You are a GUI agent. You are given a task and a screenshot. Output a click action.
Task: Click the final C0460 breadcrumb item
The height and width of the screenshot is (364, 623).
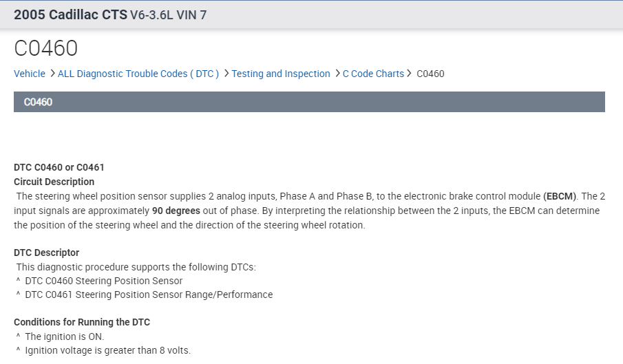pyautogui.click(x=430, y=74)
